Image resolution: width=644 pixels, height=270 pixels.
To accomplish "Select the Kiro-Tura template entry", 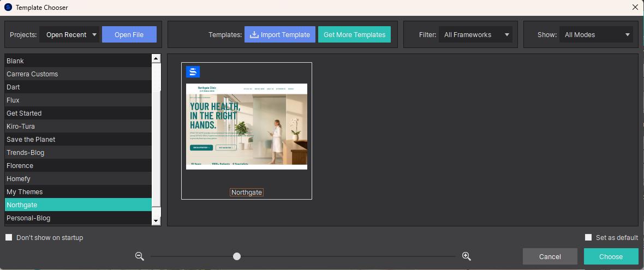I will pyautogui.click(x=78, y=127).
